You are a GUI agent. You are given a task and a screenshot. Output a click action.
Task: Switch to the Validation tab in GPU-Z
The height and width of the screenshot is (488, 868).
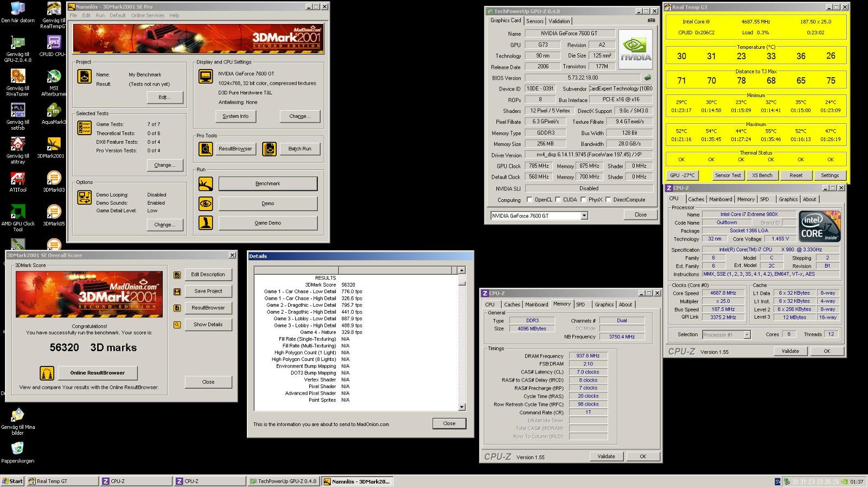click(x=559, y=21)
